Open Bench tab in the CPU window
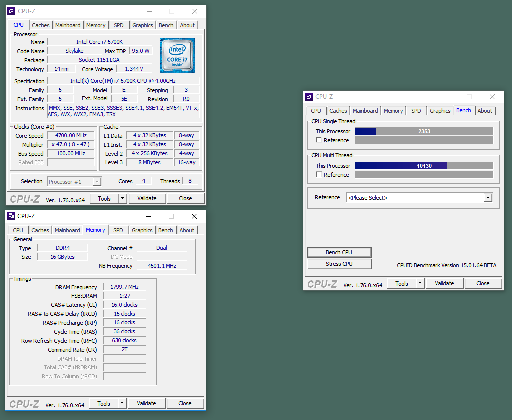Screen dimensions: 512x420 tap(166, 25)
